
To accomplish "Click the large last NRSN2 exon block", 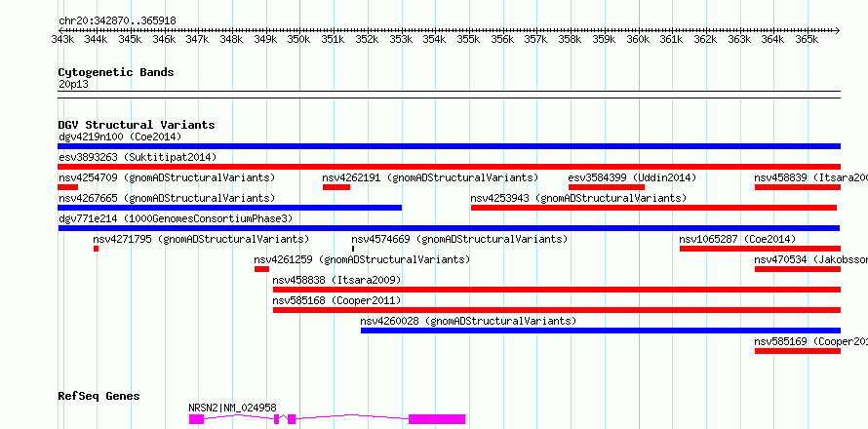I will point(437,419).
